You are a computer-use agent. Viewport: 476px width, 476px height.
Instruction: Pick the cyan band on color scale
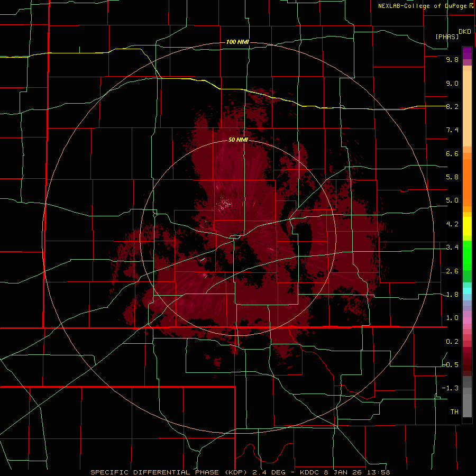(x=467, y=290)
